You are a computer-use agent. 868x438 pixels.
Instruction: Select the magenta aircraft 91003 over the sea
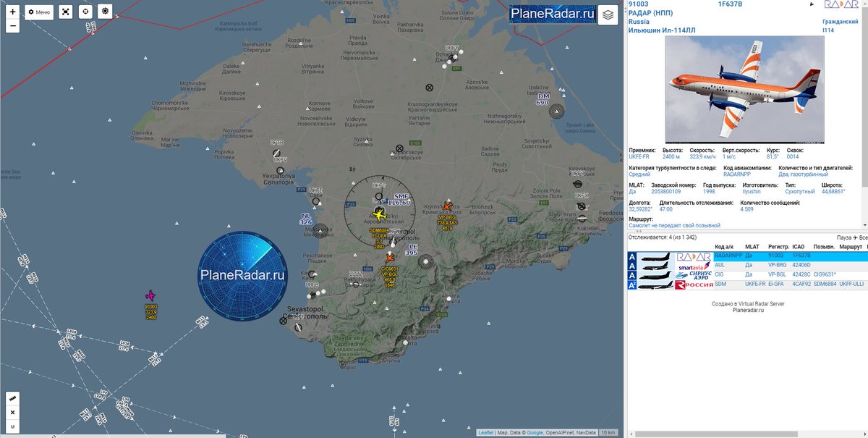[150, 295]
